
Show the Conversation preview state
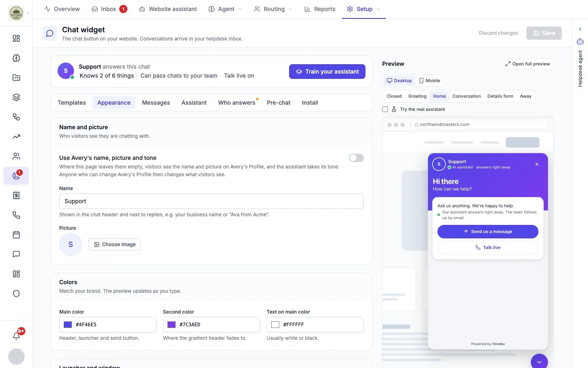466,96
